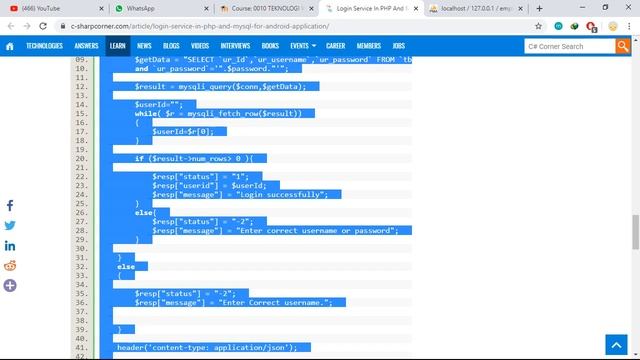Submit search with orange magnifier button
Screen dimensions: 640x360
point(622,46)
